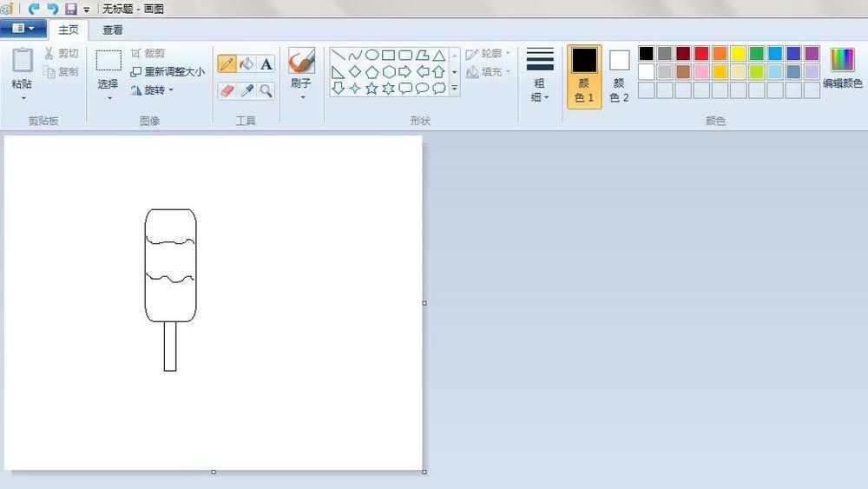Select the Pencil tool
The width and height of the screenshot is (868, 489).
(x=227, y=63)
